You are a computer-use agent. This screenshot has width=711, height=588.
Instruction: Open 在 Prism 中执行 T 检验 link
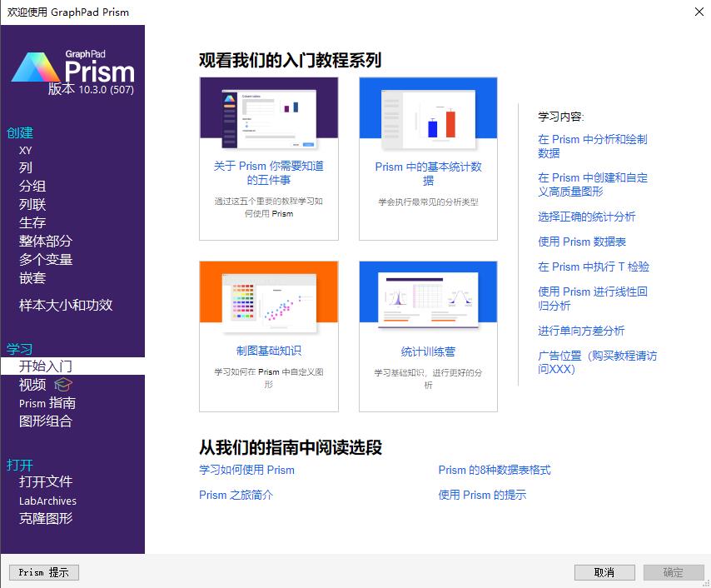pos(594,267)
